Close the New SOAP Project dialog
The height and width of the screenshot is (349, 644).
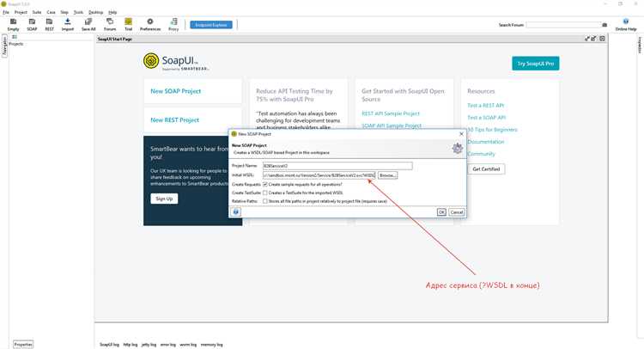click(x=461, y=134)
